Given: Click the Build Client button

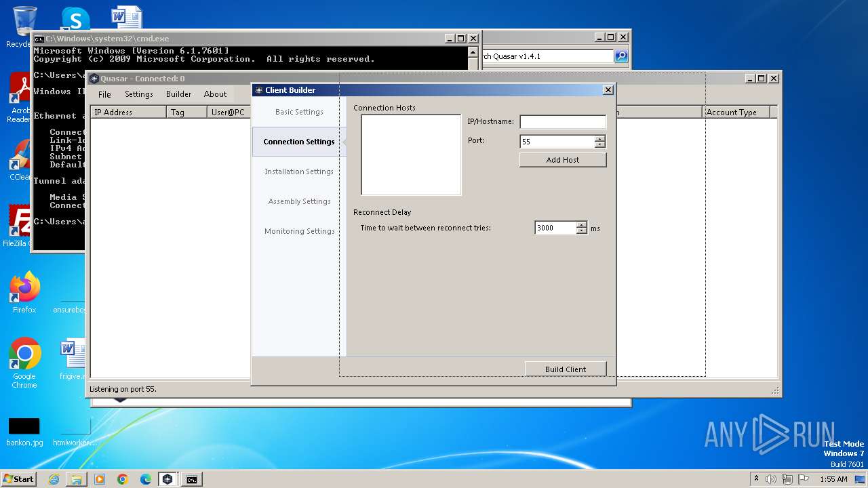Looking at the screenshot, I should 566,369.
